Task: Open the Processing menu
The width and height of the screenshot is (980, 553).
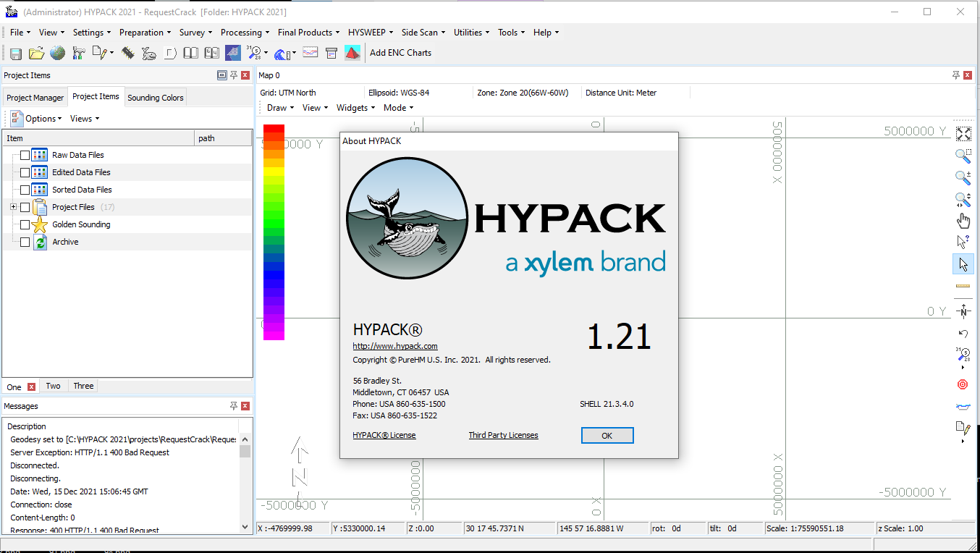Action: click(x=245, y=32)
